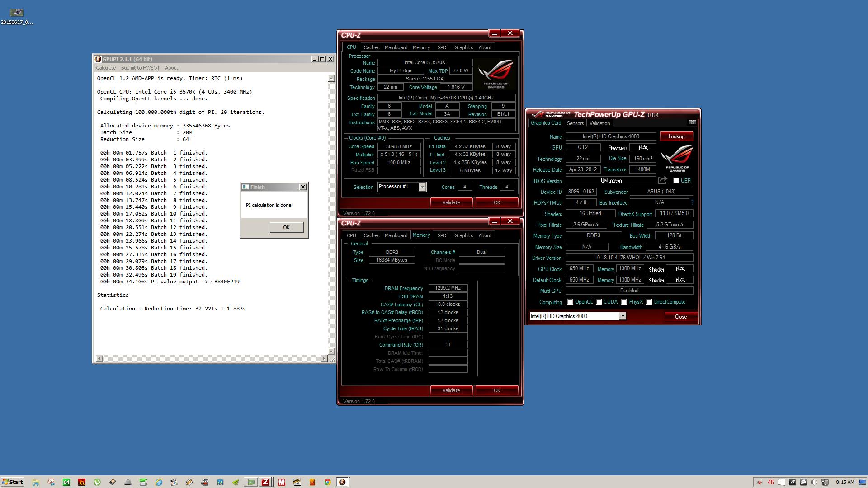Screen dimensions: 868x488
Task: Toggle the PhysX checkbox in GPU-Z
Action: (624, 302)
